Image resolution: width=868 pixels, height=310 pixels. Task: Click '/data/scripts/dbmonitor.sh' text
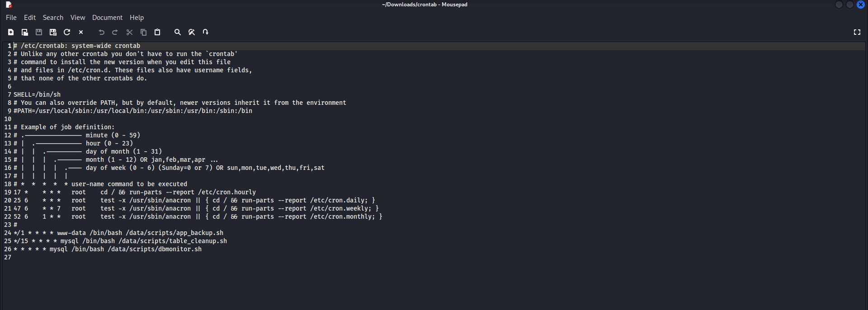tap(155, 249)
